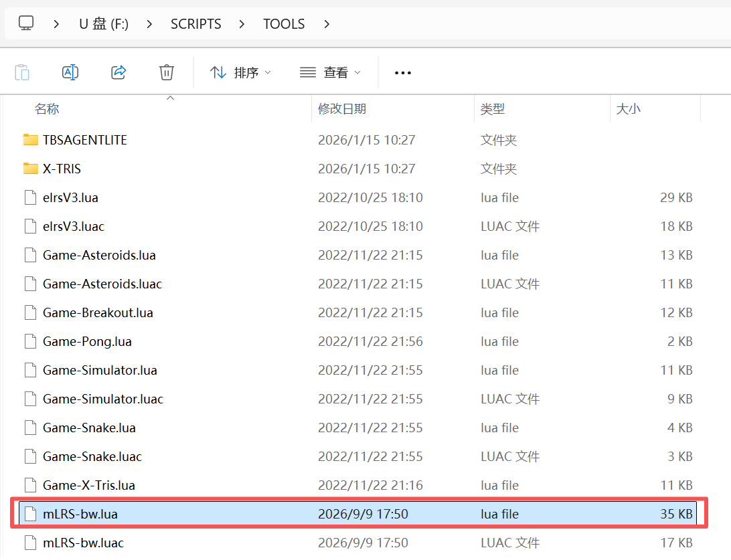Viewport: 731px width, 560px height.
Task: Expand the chevron after the This PC icon
Action: (x=56, y=24)
